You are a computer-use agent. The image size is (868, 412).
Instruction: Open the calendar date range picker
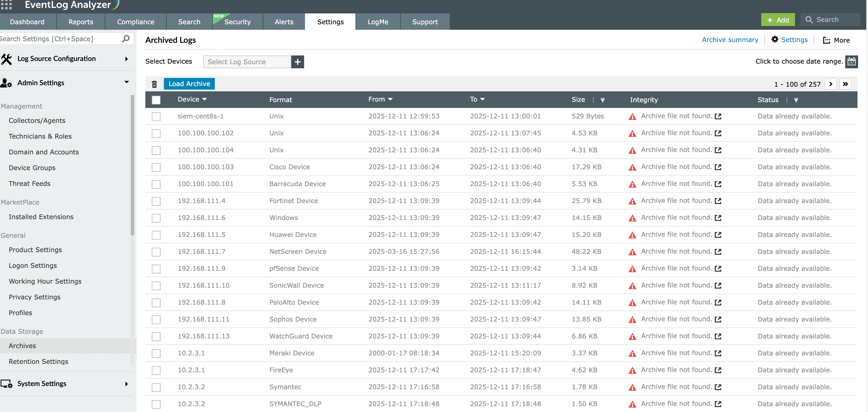tap(851, 62)
